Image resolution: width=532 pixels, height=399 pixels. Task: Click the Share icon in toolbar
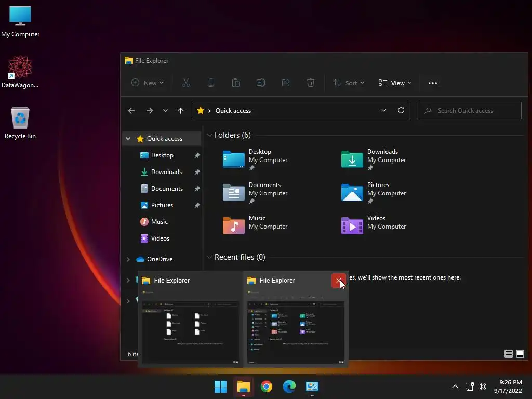coord(286,83)
